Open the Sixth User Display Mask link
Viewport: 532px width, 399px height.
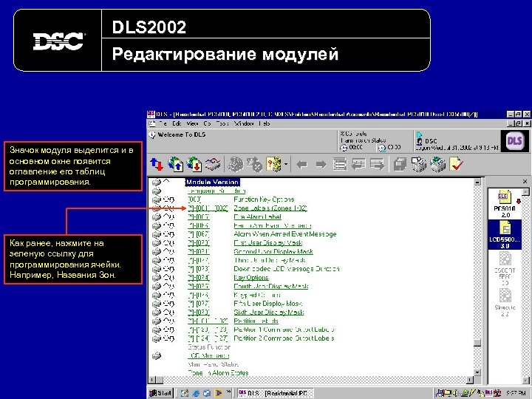click(x=268, y=312)
